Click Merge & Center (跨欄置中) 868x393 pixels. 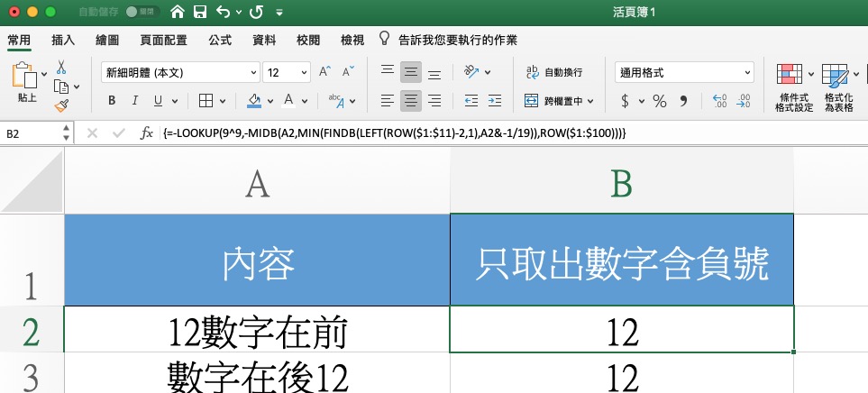(555, 101)
